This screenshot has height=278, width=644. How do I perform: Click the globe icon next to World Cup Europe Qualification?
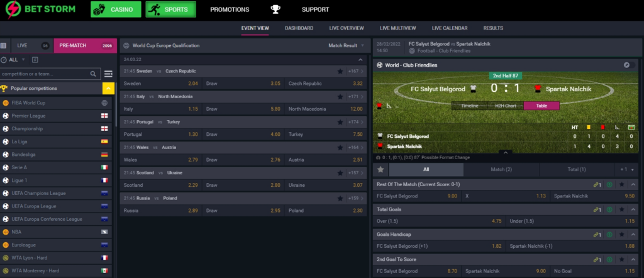point(126,45)
